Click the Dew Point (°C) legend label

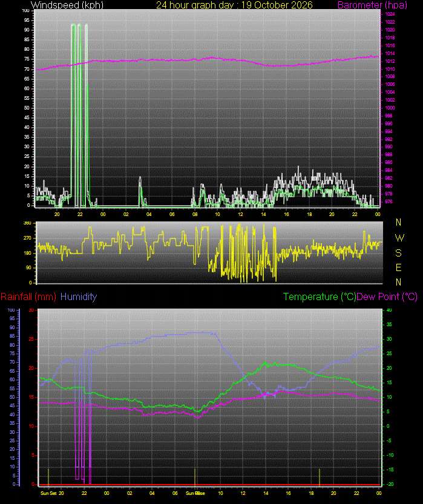coord(387,296)
